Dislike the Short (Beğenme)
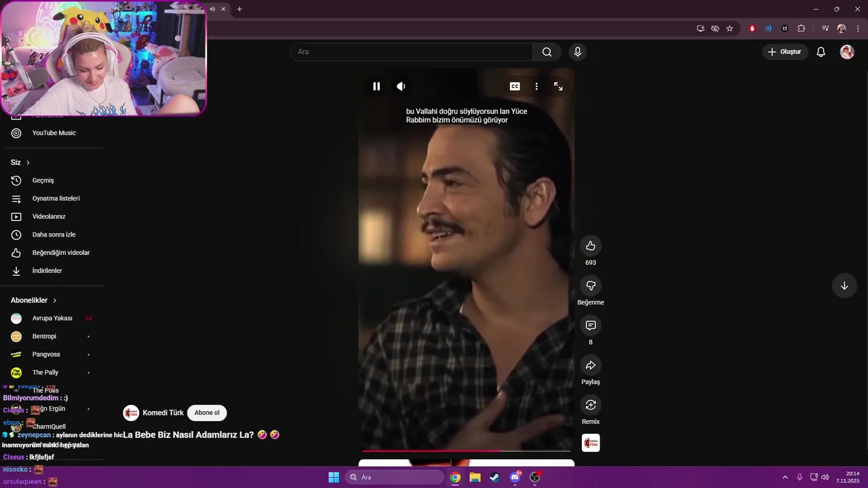868x488 pixels. tap(591, 286)
